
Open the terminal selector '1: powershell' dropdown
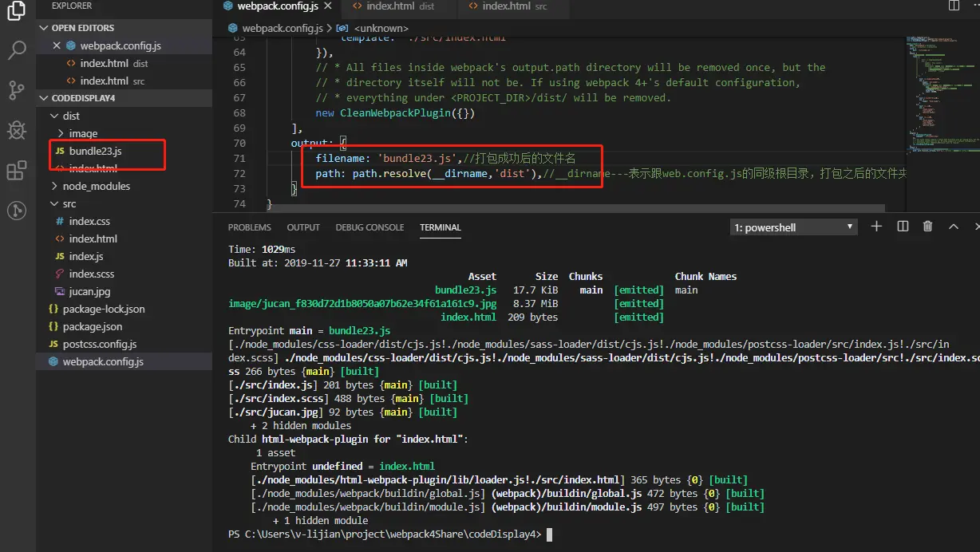(x=793, y=227)
